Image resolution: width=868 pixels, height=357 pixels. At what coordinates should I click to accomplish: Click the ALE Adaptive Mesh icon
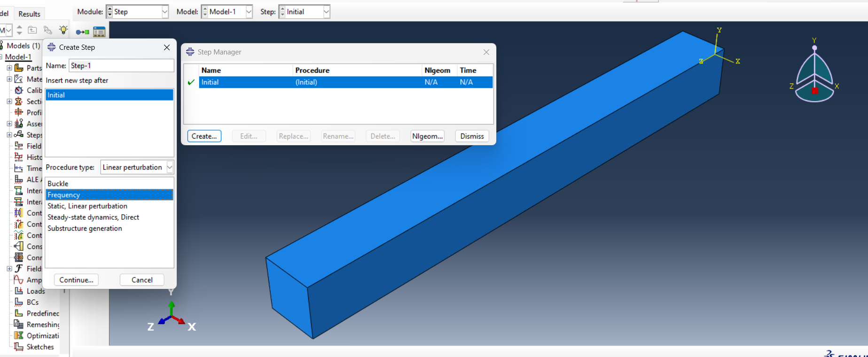[19, 179]
